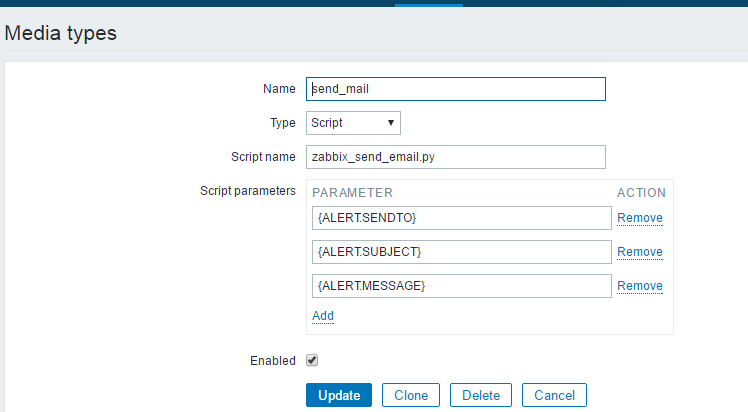Click the {ALERT.SENDTO} parameter field
The image size is (748, 412).
(x=461, y=218)
